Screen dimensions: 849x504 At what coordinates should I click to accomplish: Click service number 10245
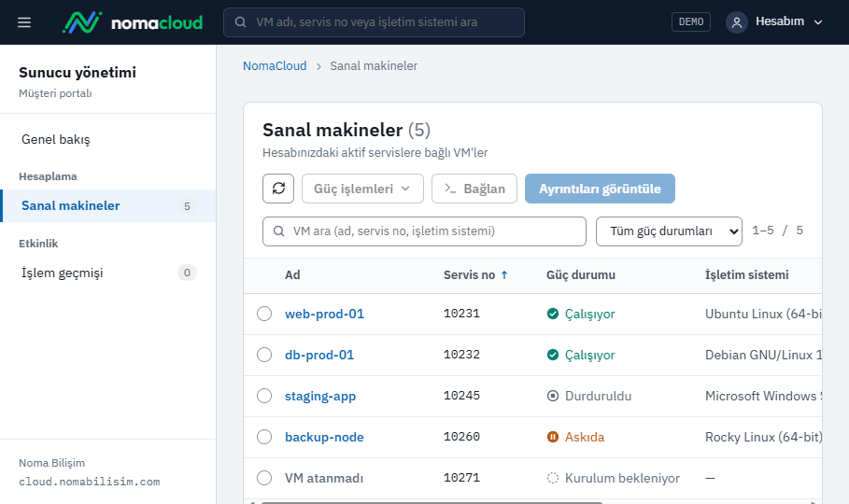461,396
